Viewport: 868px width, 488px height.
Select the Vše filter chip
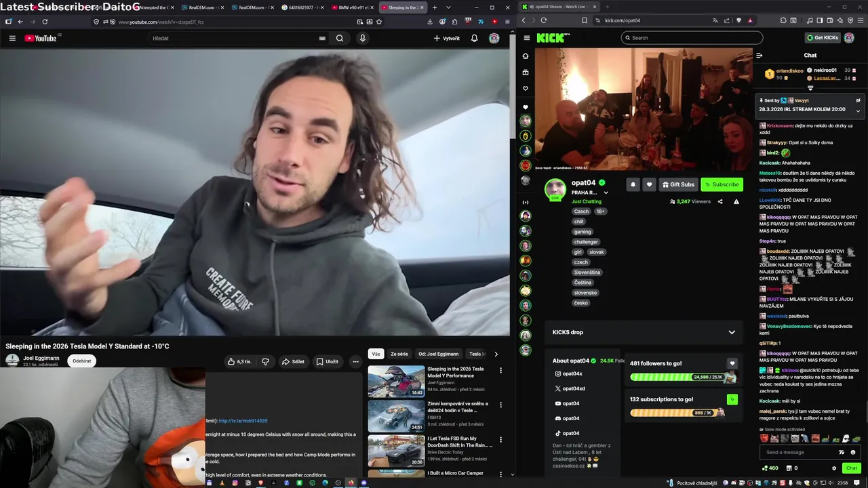(x=376, y=354)
